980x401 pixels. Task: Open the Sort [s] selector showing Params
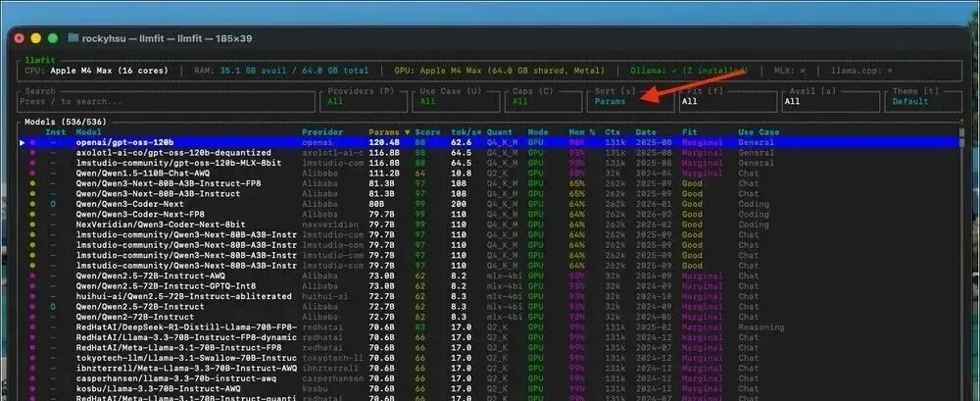coord(630,101)
